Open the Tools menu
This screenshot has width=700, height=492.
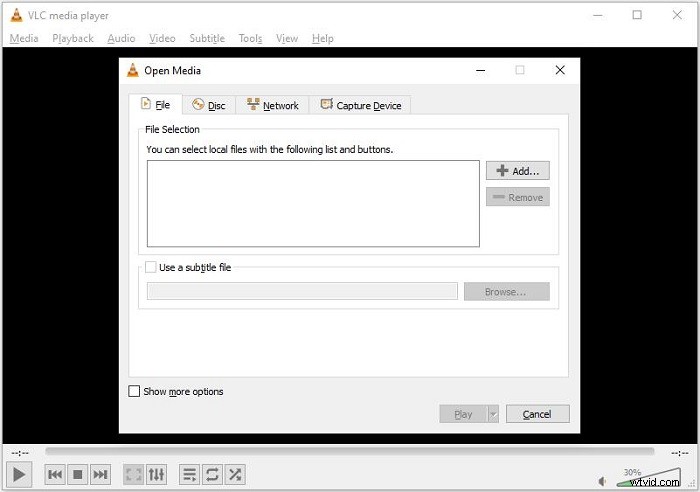250,38
